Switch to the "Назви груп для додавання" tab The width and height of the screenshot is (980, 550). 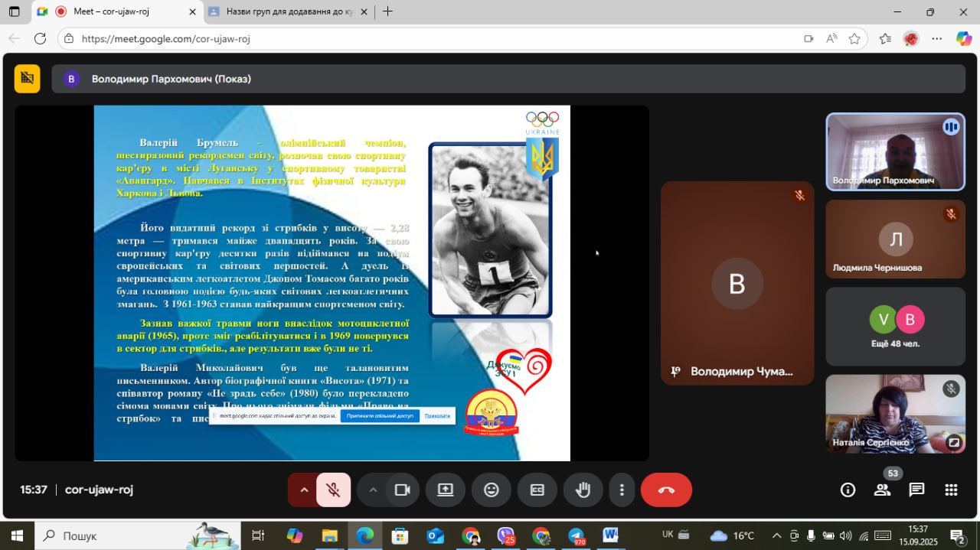coord(283,11)
